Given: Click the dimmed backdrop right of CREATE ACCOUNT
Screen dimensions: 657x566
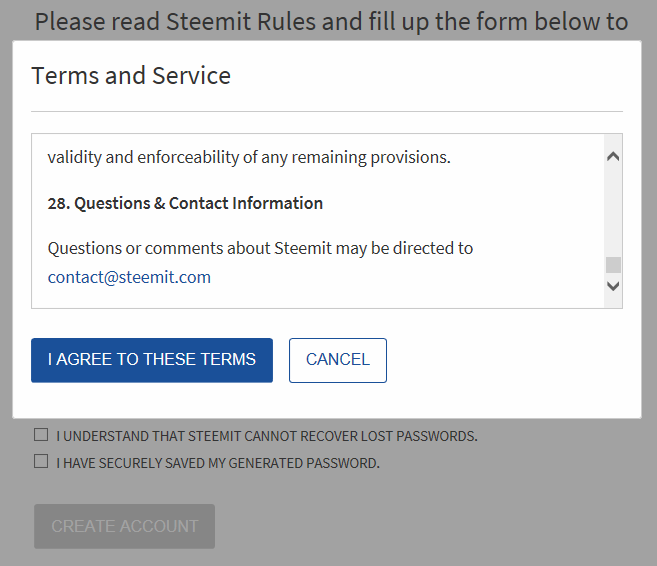Looking at the screenshot, I should pos(420,526).
